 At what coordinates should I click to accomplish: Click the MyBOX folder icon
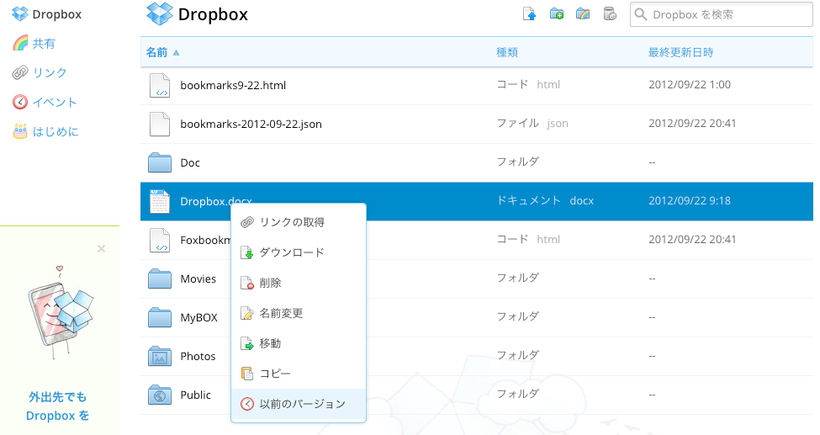click(x=160, y=317)
